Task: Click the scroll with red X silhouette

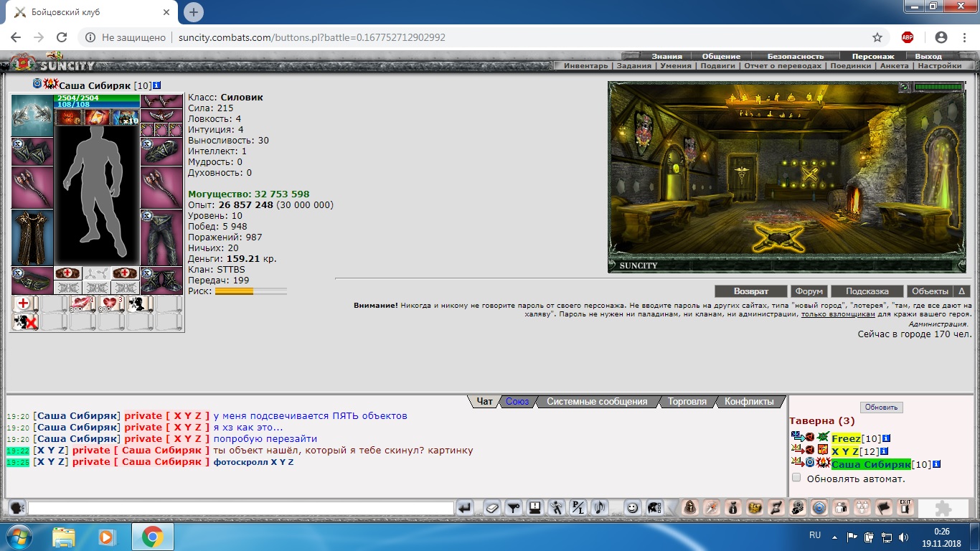Action: [x=26, y=322]
